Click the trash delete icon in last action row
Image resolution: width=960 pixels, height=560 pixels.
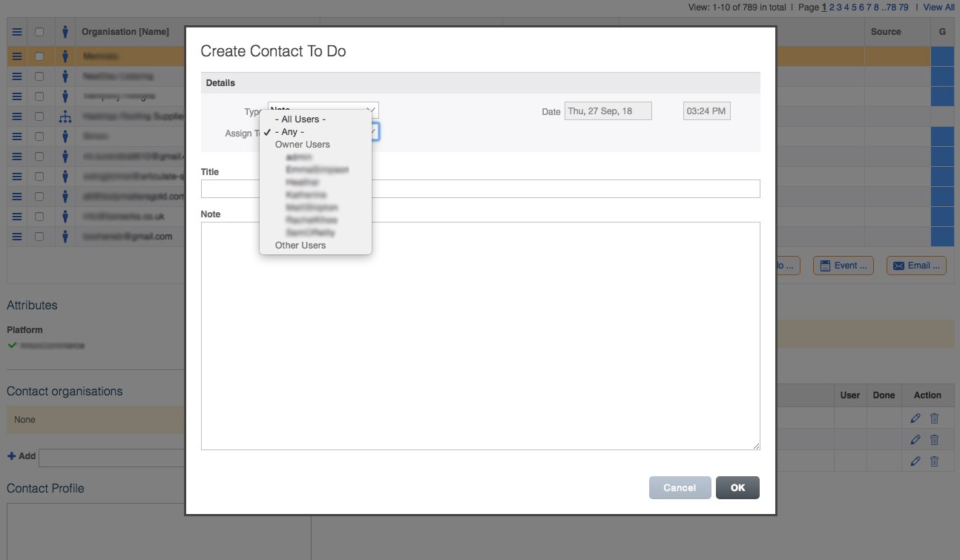(x=934, y=461)
